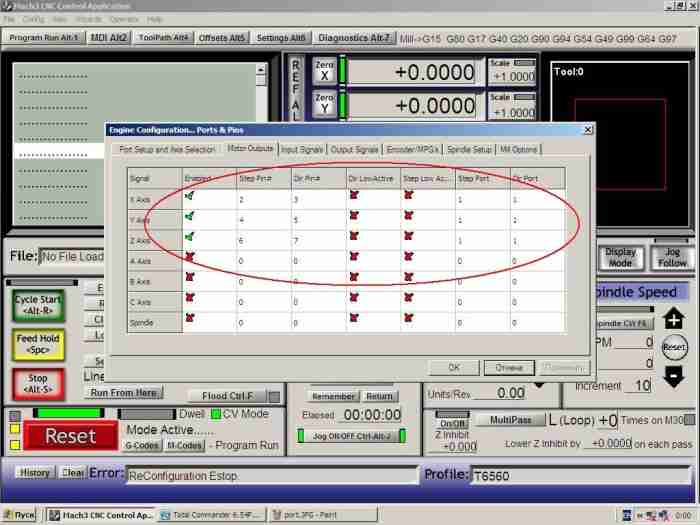Select Z Axis Step Pin cell '6'
This screenshot has width=700, height=525.
click(263, 241)
